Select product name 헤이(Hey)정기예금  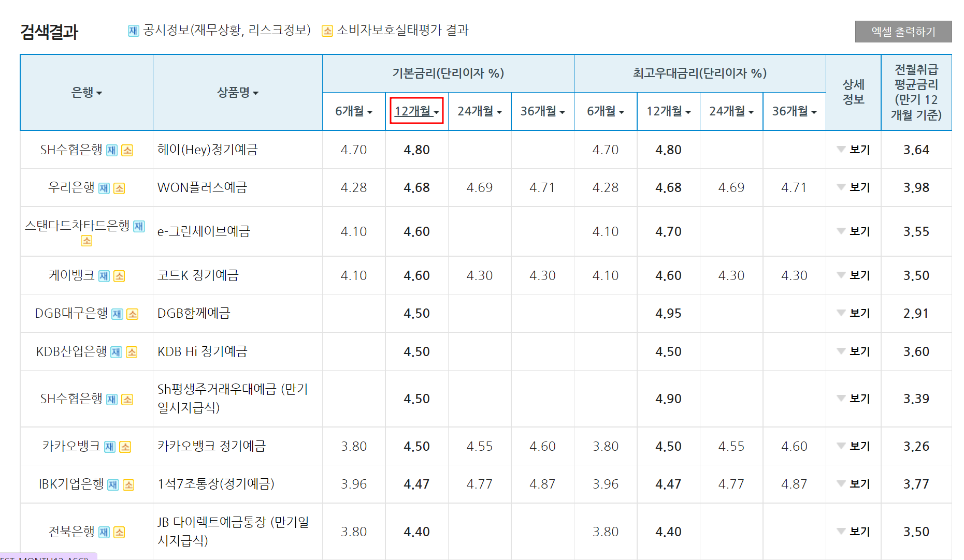[x=208, y=150]
